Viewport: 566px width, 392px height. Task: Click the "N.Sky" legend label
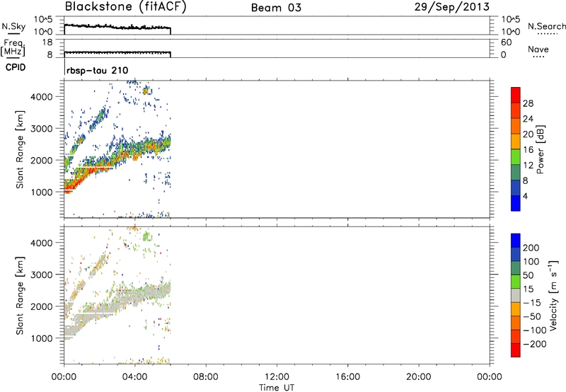13,26
